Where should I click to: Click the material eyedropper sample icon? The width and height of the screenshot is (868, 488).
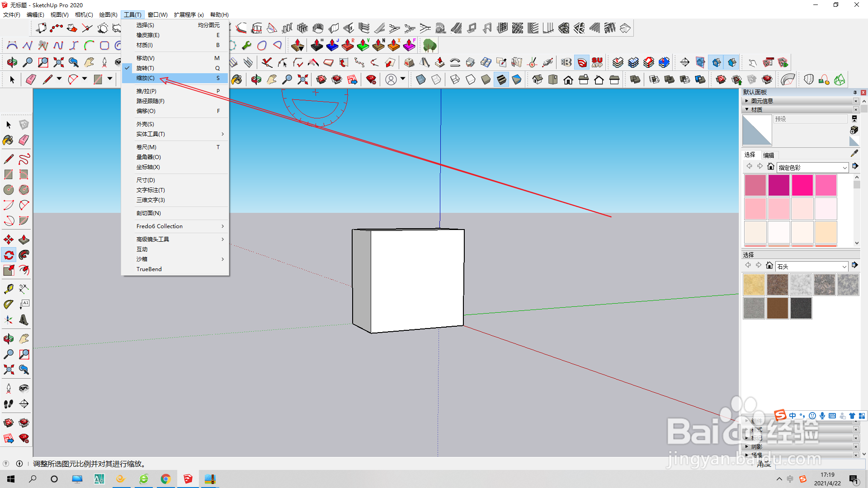click(854, 154)
